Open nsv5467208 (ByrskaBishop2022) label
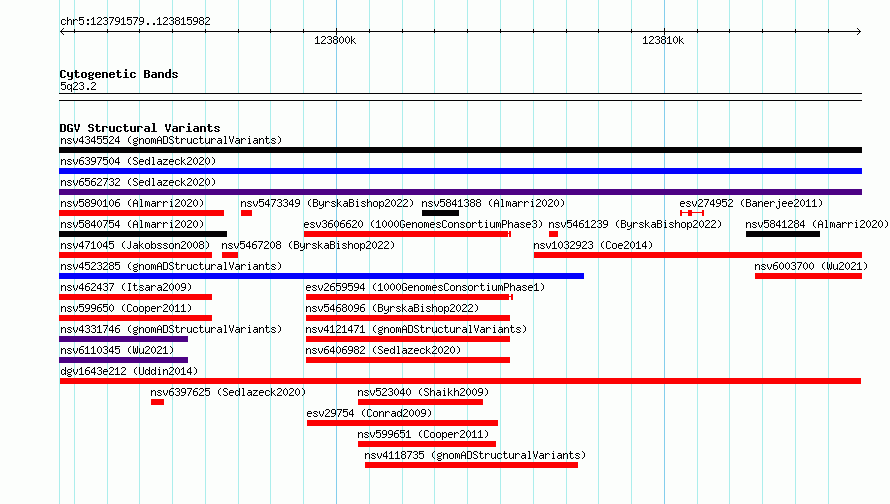 click(x=308, y=245)
